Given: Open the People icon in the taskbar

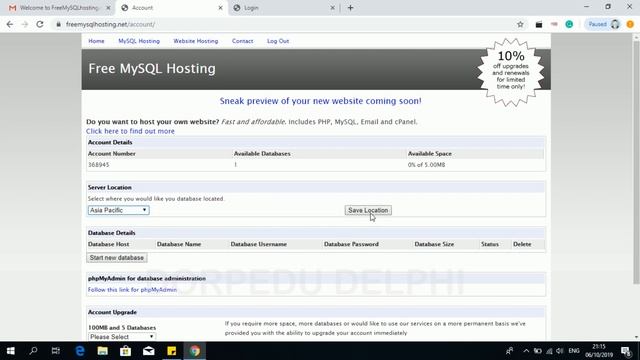Looking at the screenshot, I should pos(510,351).
